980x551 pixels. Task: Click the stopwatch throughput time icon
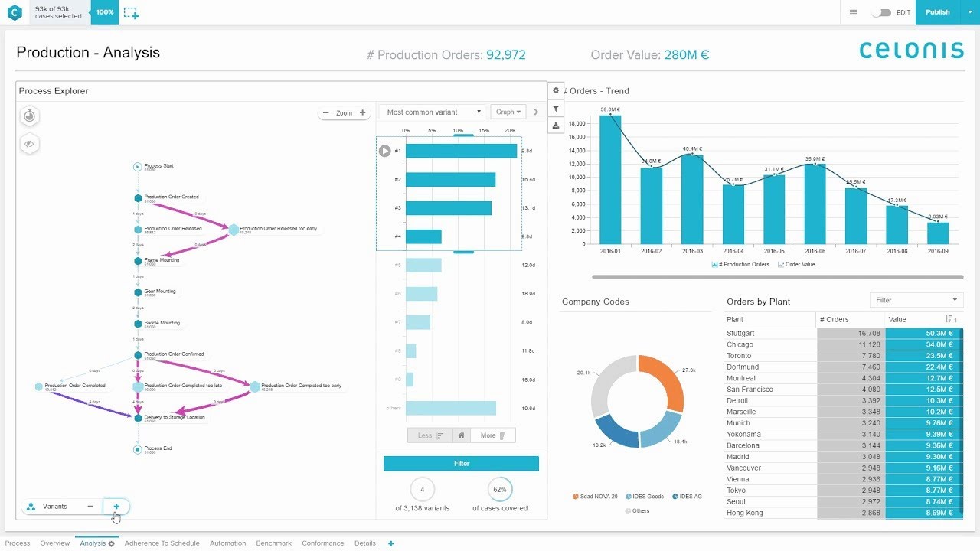tap(29, 116)
